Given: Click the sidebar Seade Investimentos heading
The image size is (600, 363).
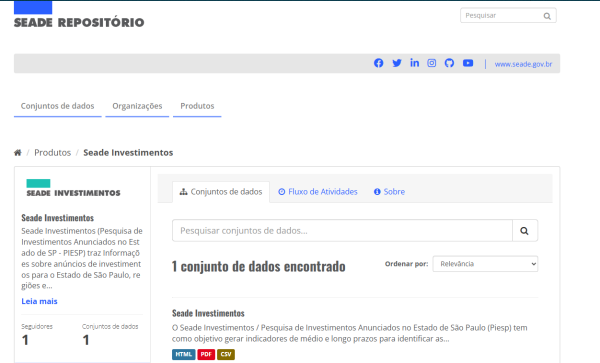Looking at the screenshot, I should (x=57, y=218).
